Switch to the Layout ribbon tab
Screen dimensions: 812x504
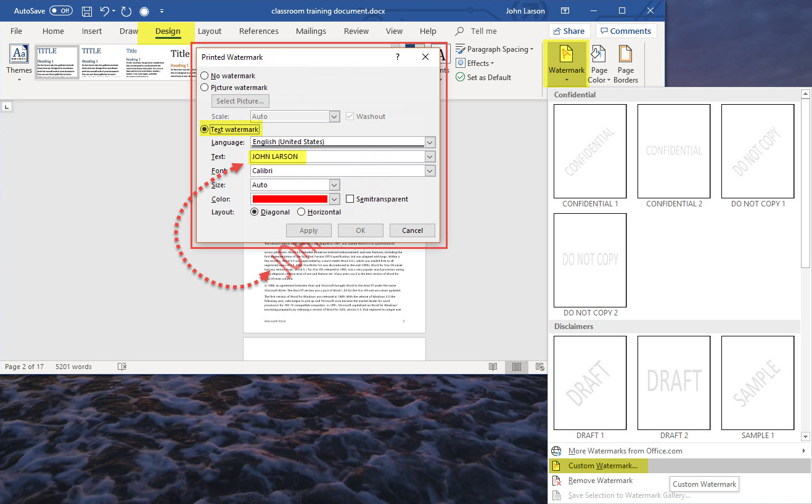pyautogui.click(x=210, y=31)
